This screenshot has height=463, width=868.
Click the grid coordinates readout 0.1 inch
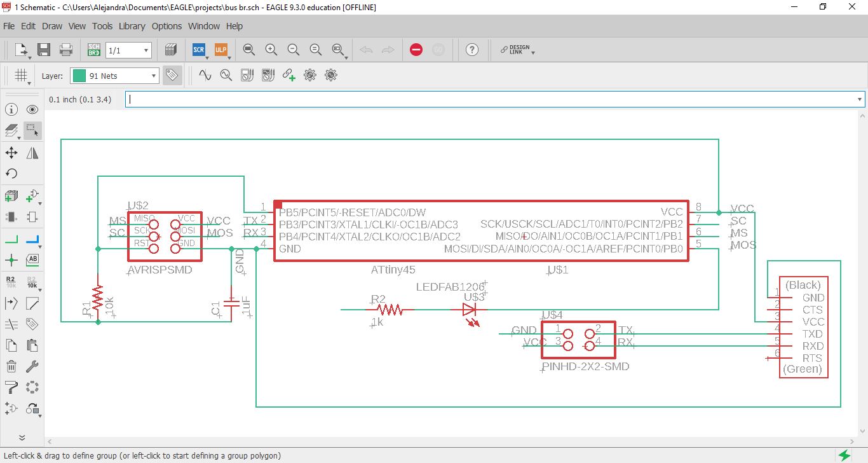(x=80, y=100)
